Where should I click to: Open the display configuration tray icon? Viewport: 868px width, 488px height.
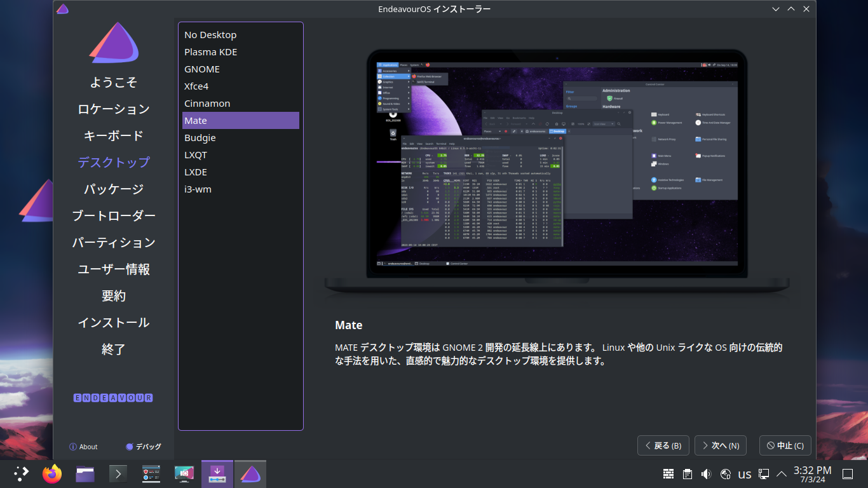click(764, 474)
